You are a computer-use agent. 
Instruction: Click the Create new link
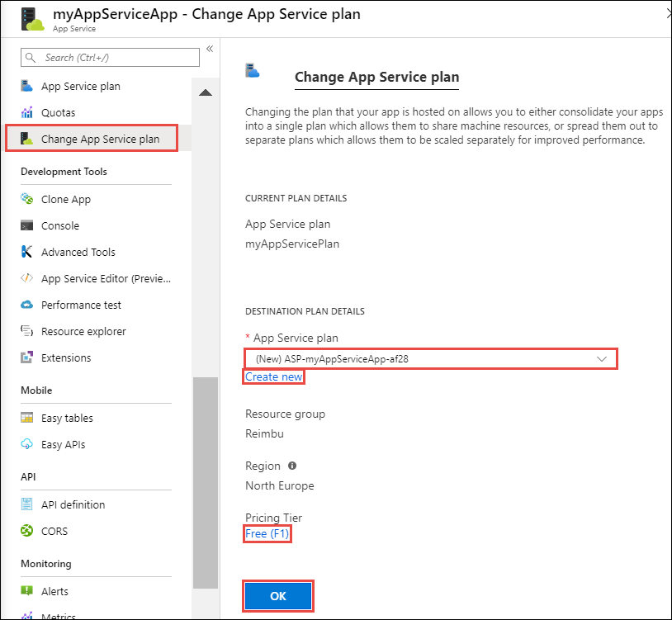coord(273,376)
